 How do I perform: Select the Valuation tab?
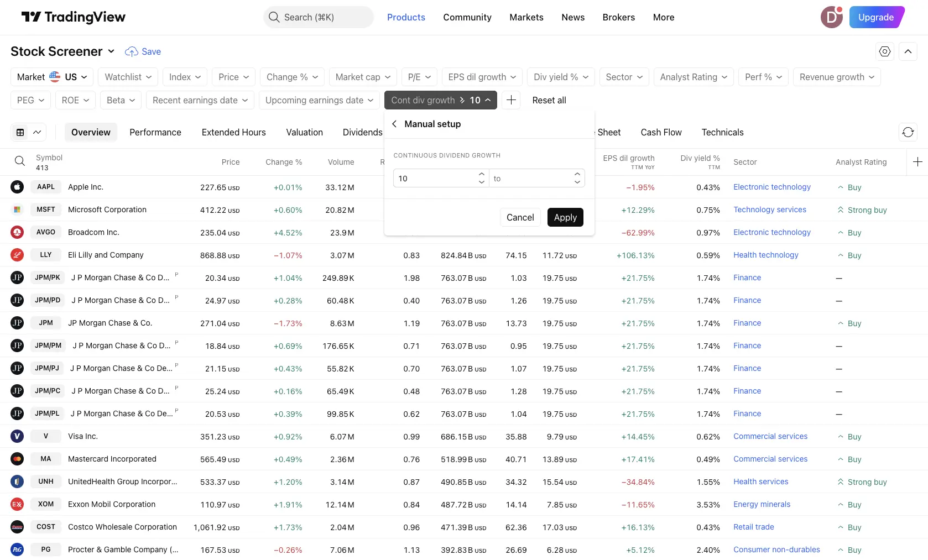point(304,132)
